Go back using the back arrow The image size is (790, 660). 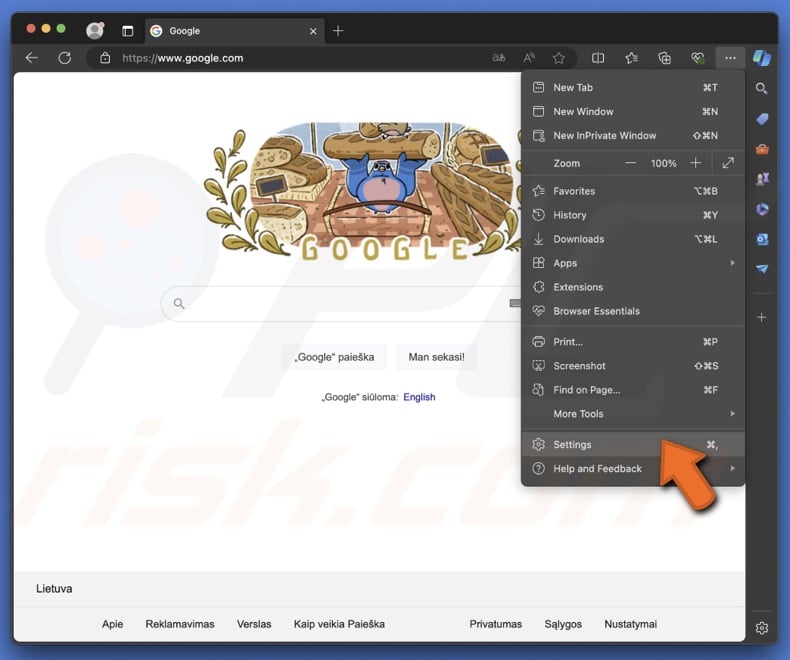coord(32,58)
